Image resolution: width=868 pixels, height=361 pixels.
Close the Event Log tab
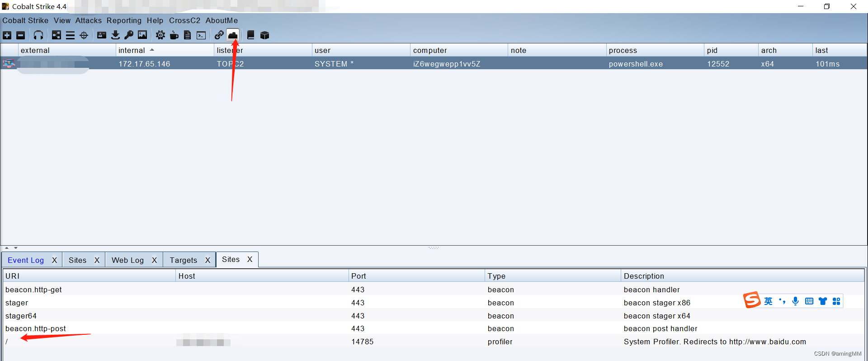(54, 260)
